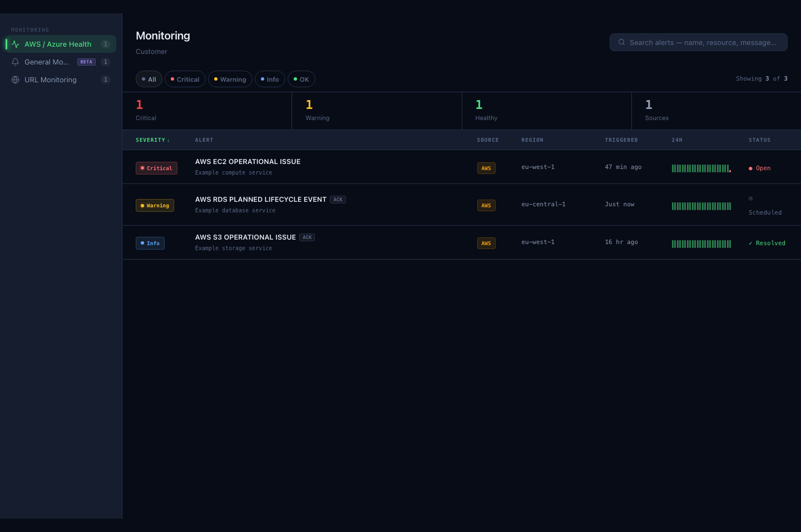Viewport: 801px width, 532px height.
Task: Select the All filter chip
Action: click(x=149, y=79)
